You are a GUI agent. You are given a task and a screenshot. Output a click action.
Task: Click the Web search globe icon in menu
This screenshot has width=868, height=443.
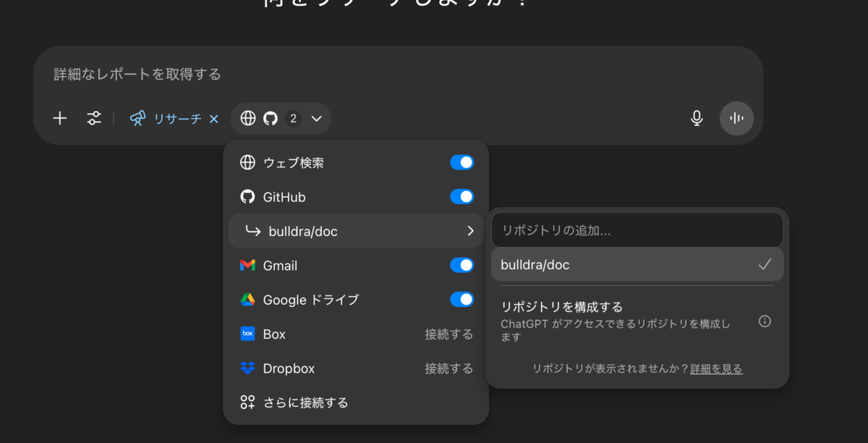point(247,162)
